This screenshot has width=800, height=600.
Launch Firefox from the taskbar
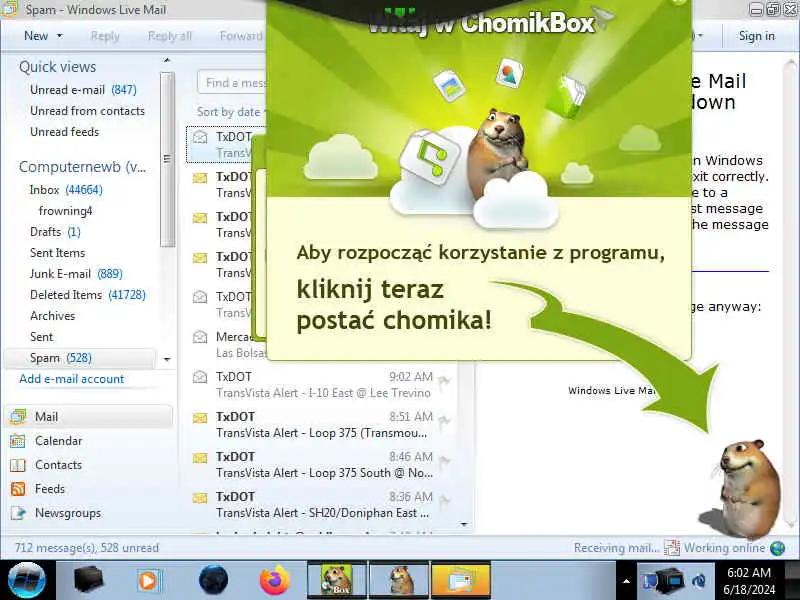(274, 580)
